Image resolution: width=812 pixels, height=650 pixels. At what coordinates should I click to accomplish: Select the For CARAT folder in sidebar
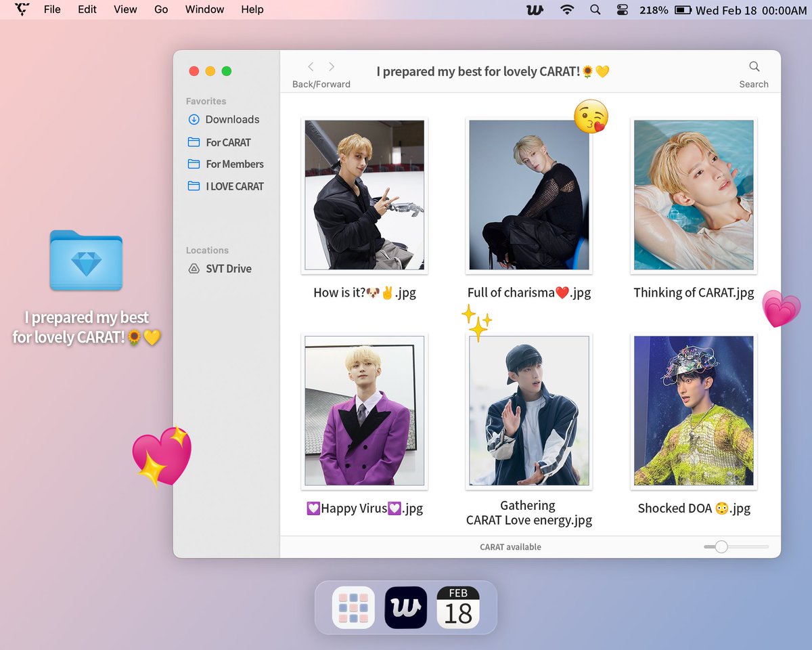coord(226,142)
